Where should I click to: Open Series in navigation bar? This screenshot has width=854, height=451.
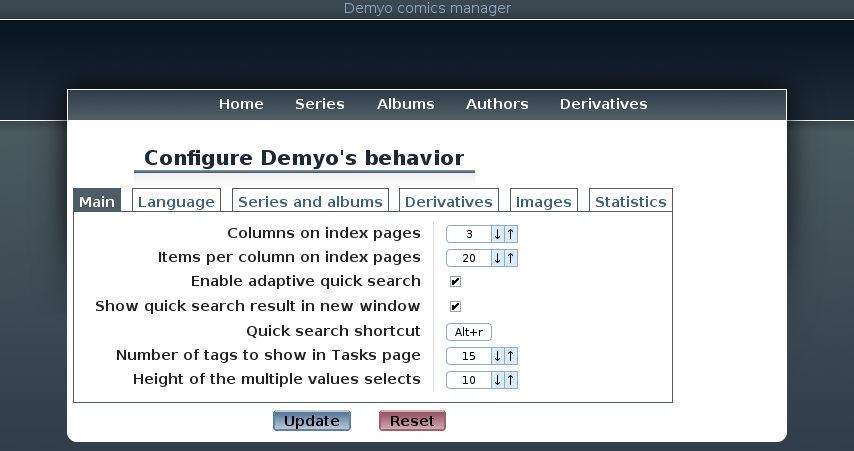(320, 104)
